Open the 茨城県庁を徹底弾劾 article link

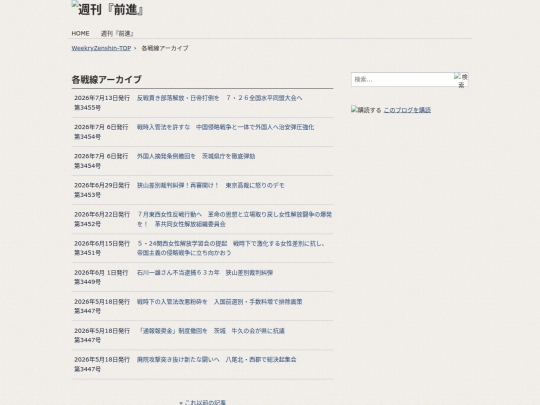(x=196, y=156)
